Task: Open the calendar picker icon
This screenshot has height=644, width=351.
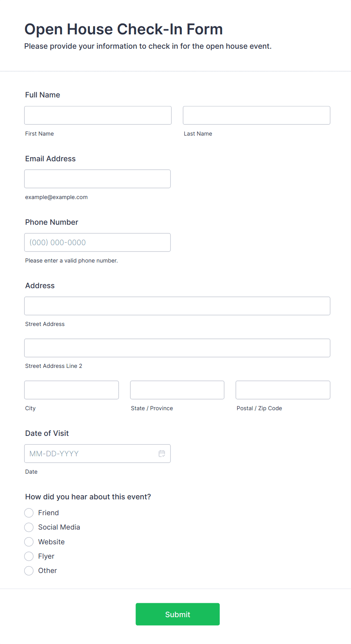Action: (162, 454)
